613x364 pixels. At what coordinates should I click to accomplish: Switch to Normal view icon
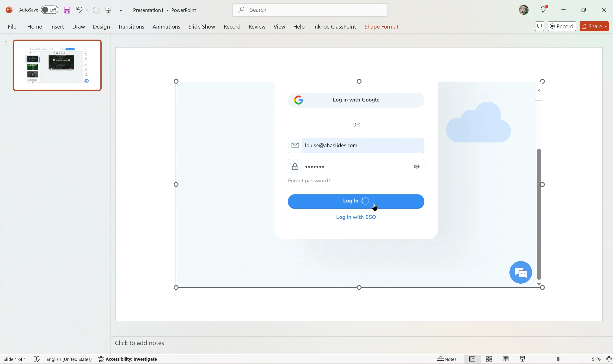pyautogui.click(x=472, y=359)
